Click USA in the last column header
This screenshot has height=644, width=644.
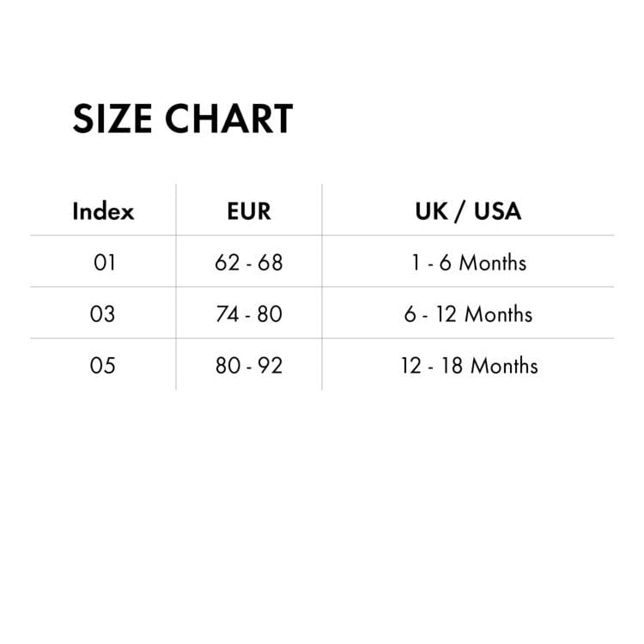pos(497,211)
